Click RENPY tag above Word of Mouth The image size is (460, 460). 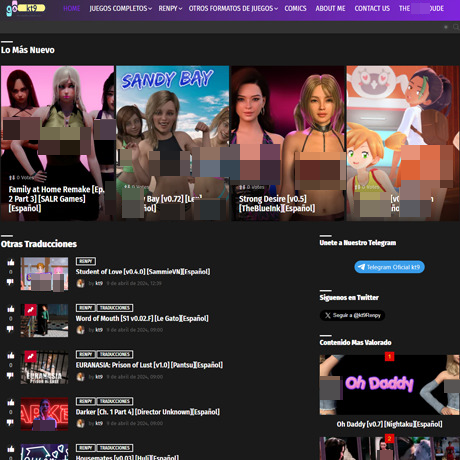[x=86, y=308]
